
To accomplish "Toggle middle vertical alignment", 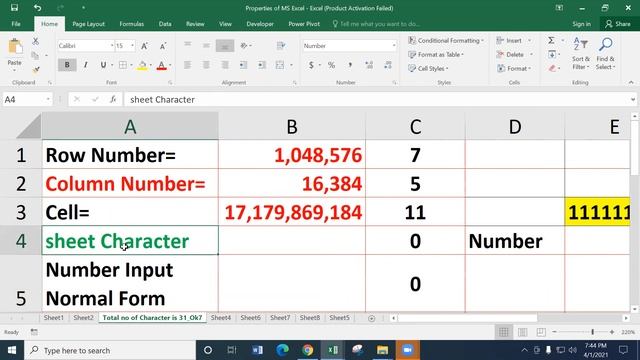I will tap(207, 45).
